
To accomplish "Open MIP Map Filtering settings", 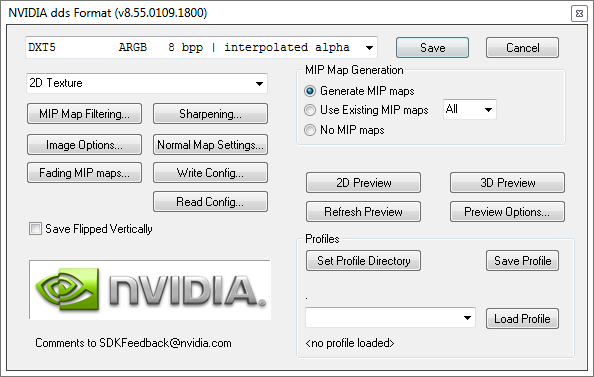I will [84, 114].
